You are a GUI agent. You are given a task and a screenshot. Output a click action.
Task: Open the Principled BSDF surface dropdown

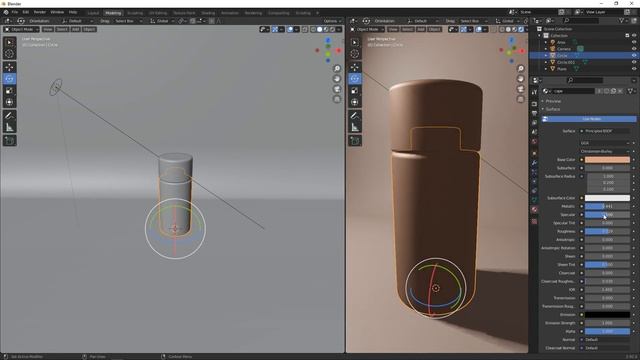(604, 131)
